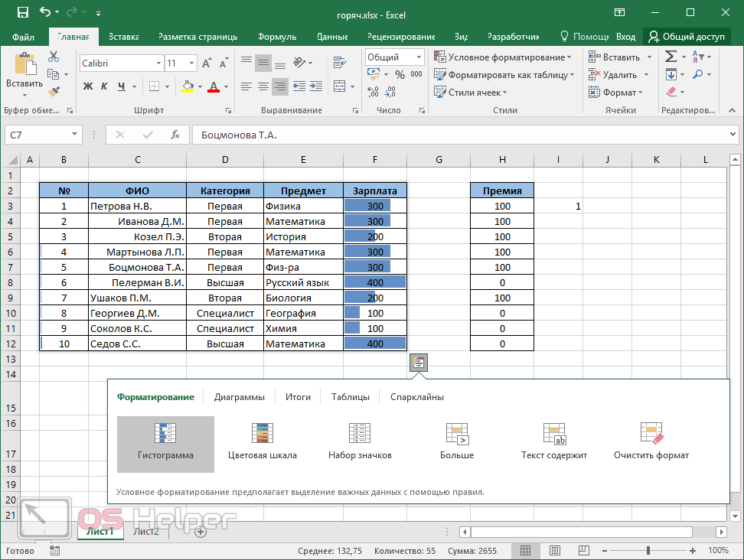744x560 pixels.
Task: Switch to Диаграммы tab in Quick Analysis
Action: point(240,397)
